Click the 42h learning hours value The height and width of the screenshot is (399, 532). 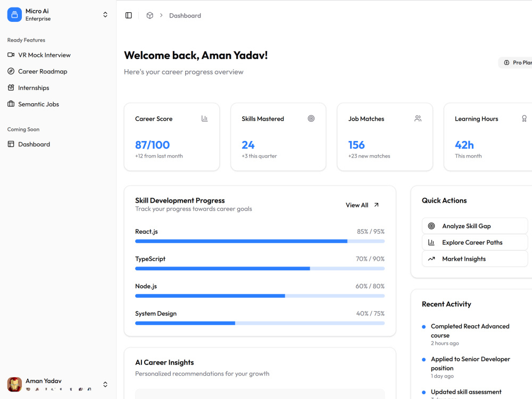coord(464,145)
